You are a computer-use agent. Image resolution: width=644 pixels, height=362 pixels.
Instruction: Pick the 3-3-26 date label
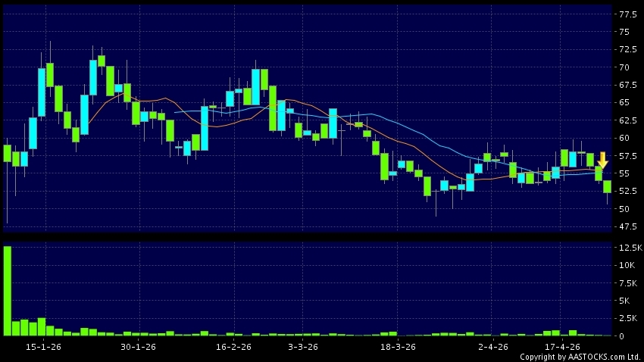tap(302, 347)
